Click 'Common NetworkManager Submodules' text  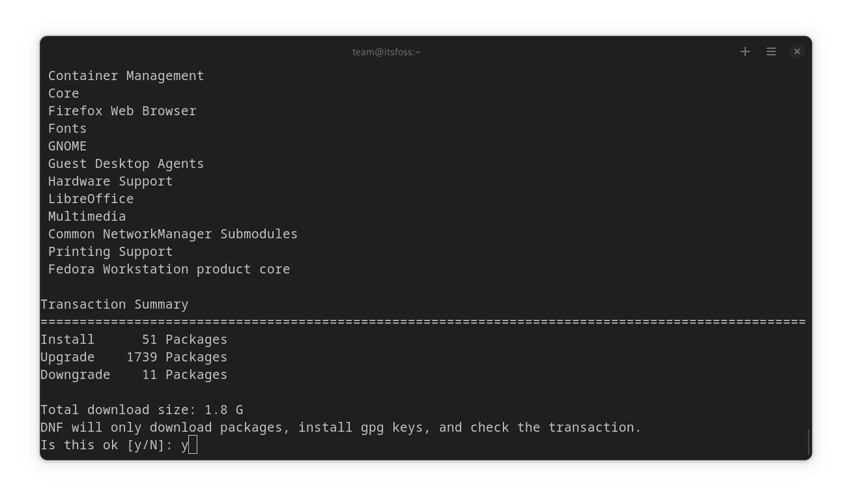coord(173,234)
